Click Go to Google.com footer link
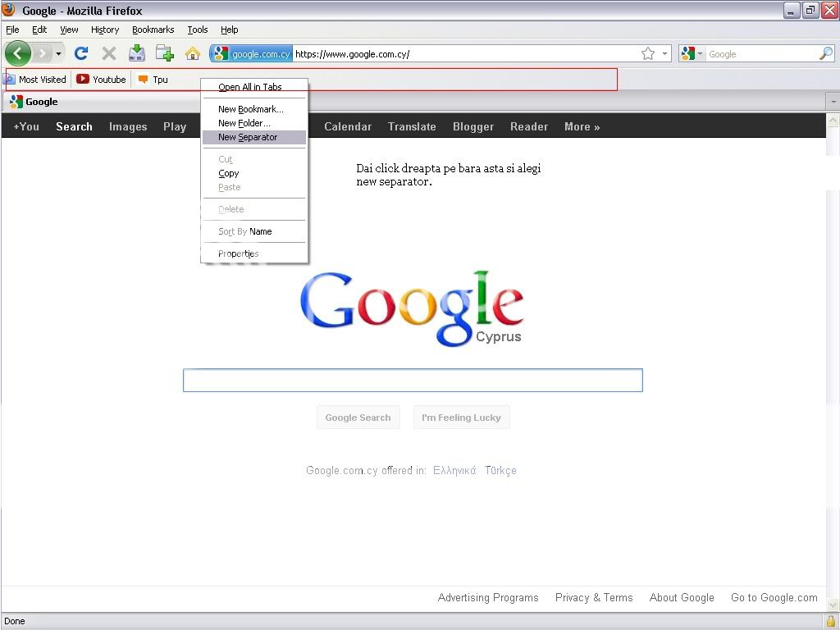840x630 pixels. [774, 597]
